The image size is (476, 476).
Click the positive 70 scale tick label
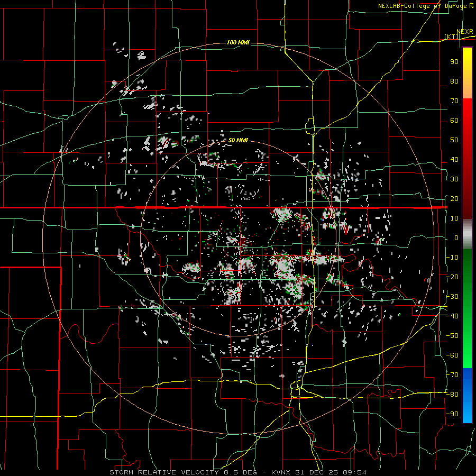(454, 101)
